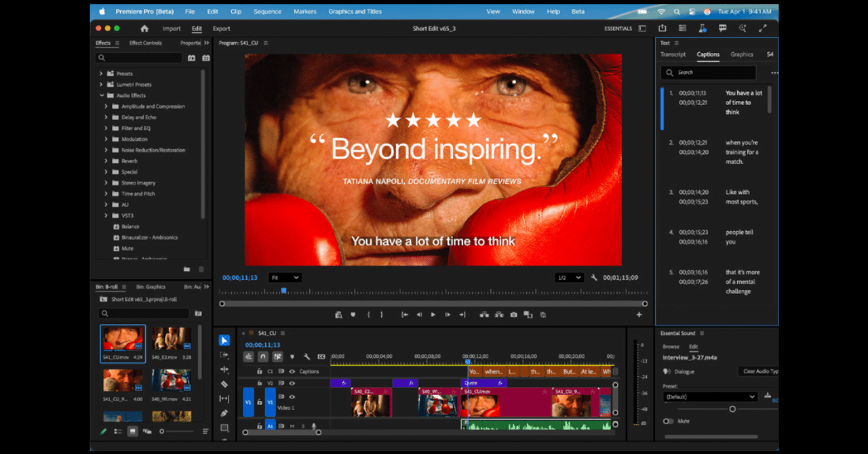868x454 pixels.
Task: Open the Sequence menu
Action: click(267, 12)
